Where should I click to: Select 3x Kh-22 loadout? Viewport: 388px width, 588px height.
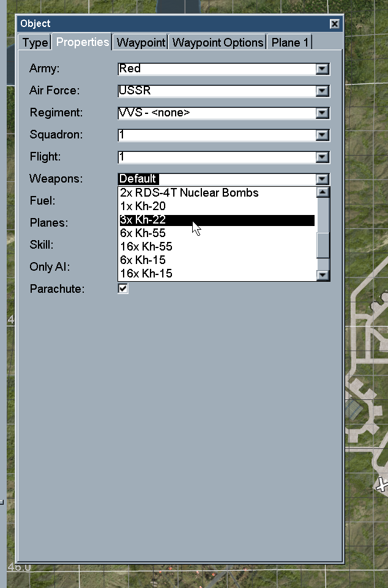coord(217,220)
